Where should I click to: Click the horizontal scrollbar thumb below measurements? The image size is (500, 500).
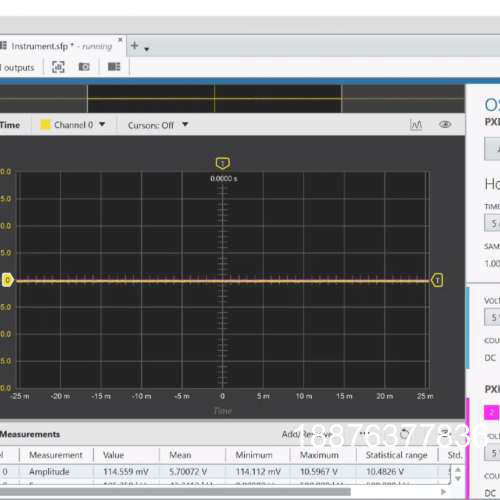(x=175, y=492)
